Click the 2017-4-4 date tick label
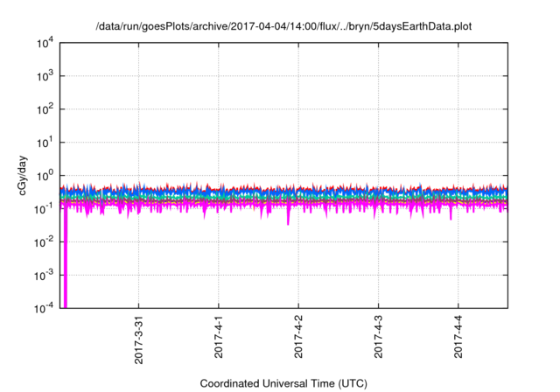This screenshot has height=392, width=560. click(458, 337)
